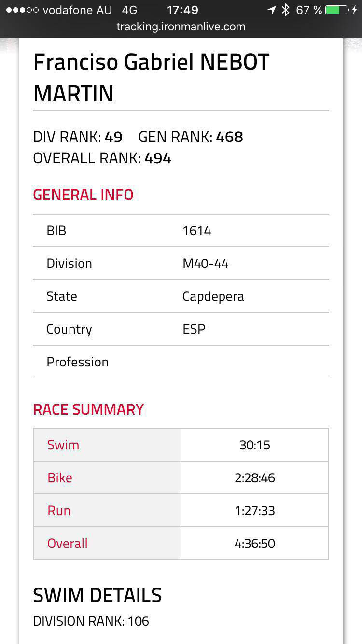
Task: Select the Country ESP row
Action: click(x=181, y=329)
